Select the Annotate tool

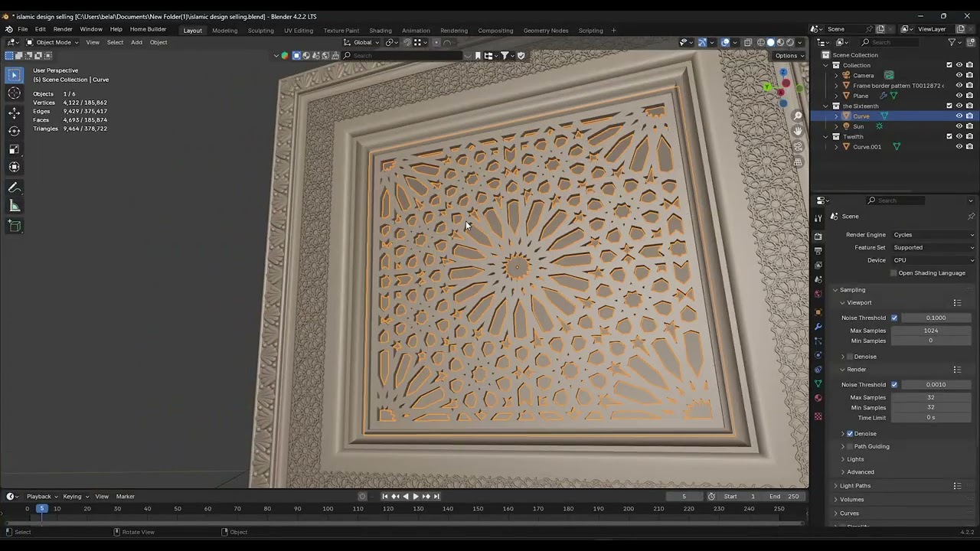[x=14, y=187]
